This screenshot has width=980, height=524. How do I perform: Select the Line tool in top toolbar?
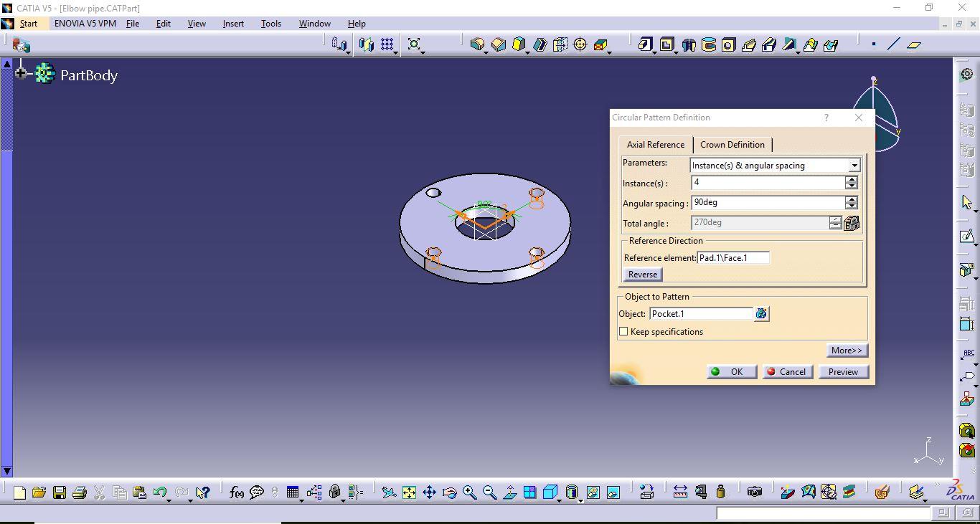[x=893, y=44]
